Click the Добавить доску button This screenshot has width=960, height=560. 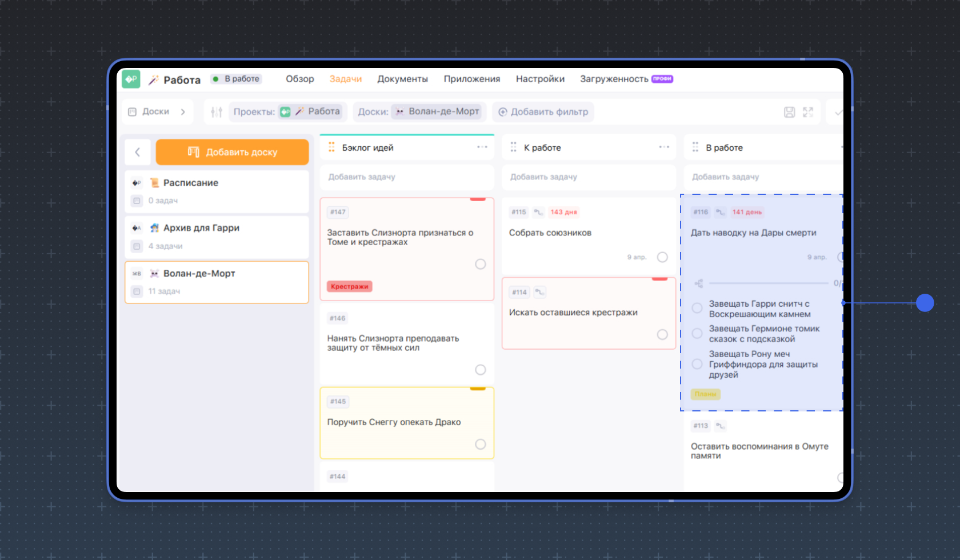pos(232,152)
